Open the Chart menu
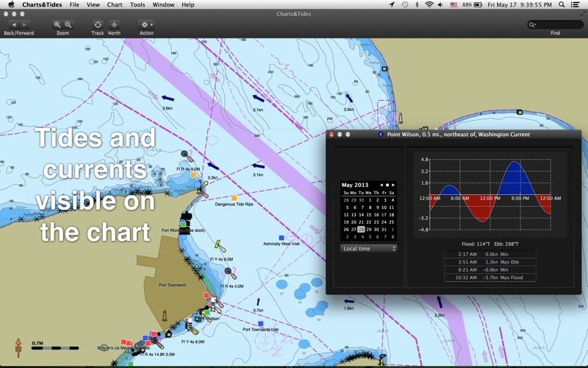This screenshot has height=368, width=588. [x=115, y=5]
